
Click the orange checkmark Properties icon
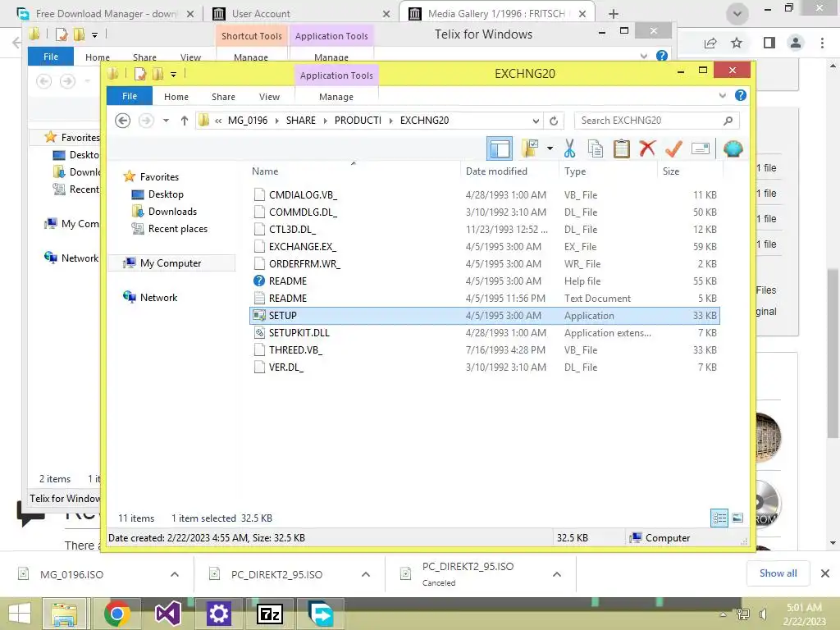coord(673,149)
